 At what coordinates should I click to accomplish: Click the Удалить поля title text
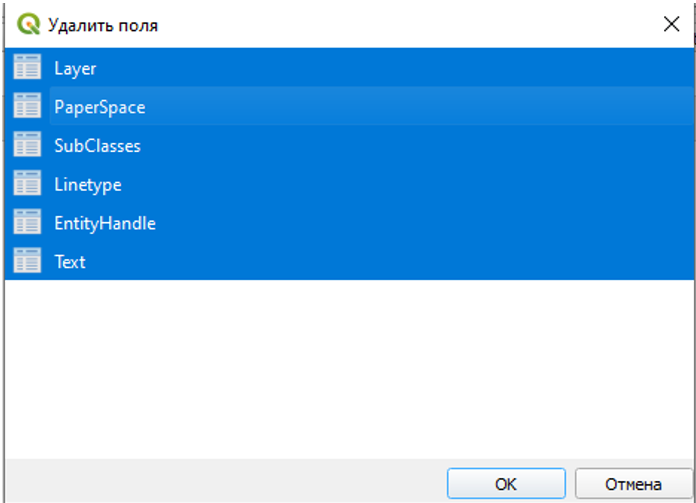102,25
